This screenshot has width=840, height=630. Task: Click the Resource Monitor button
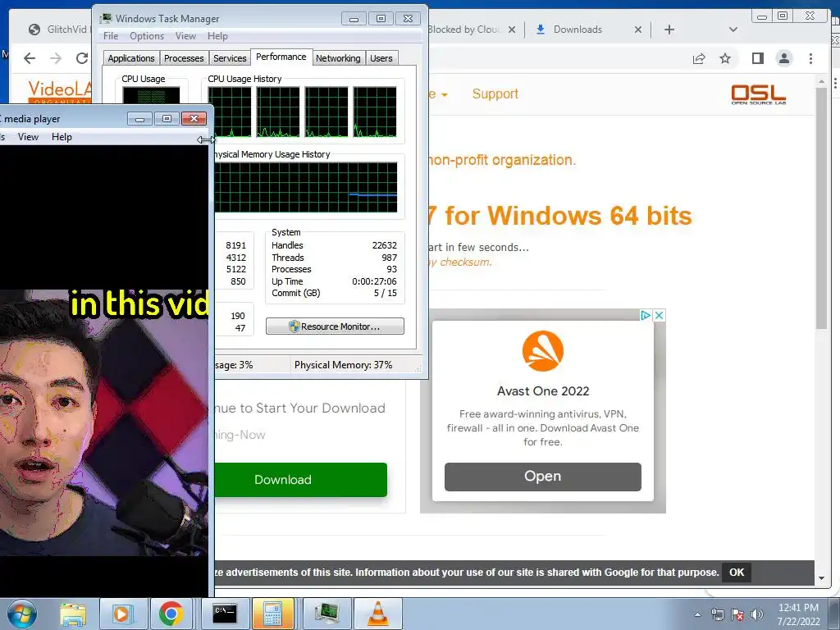pyautogui.click(x=335, y=326)
